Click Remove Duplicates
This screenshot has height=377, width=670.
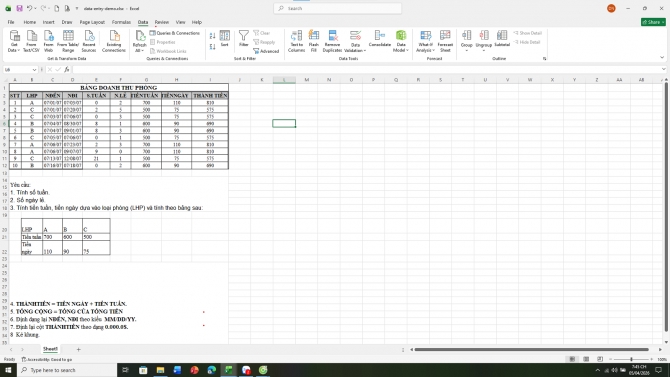point(332,41)
